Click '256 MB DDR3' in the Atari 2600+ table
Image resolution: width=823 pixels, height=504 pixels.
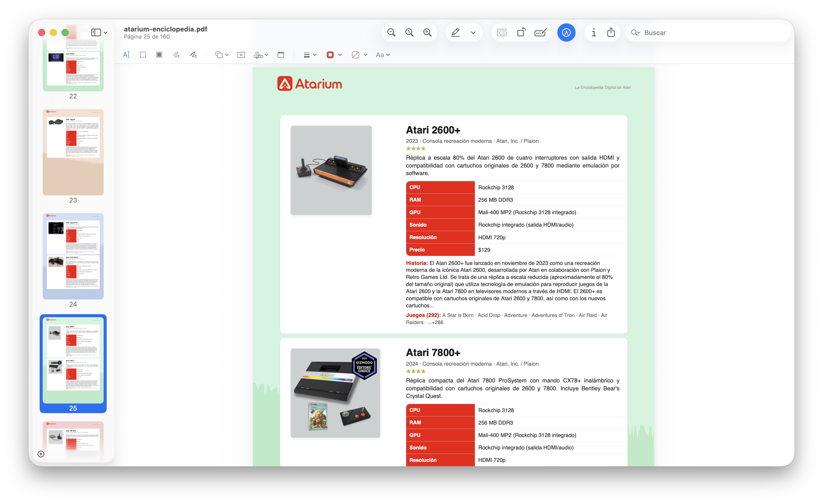[x=495, y=200]
